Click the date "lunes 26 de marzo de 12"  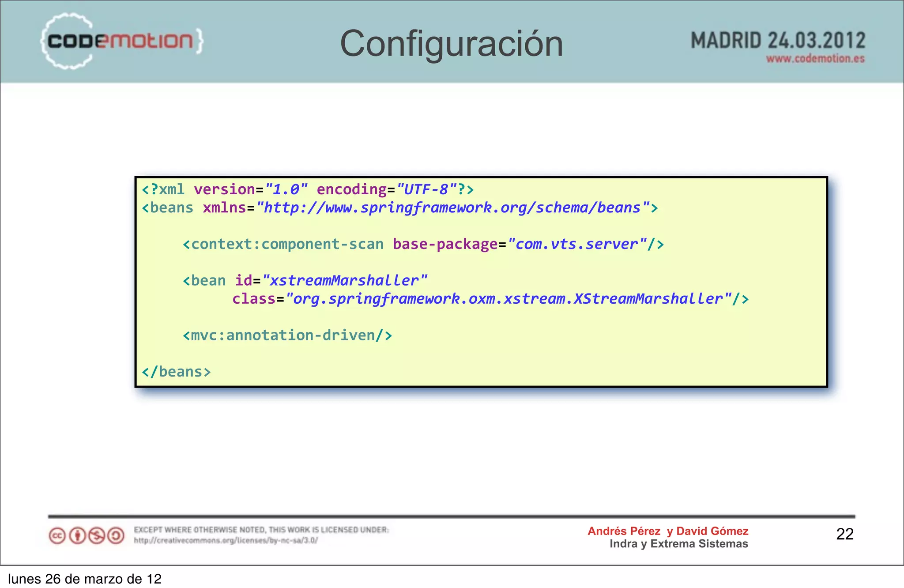tap(85, 579)
